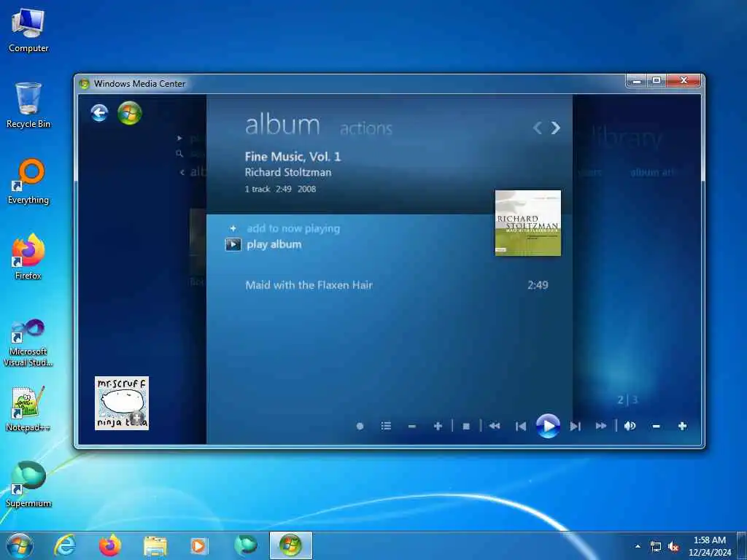This screenshot has width=747, height=560.
Task: Show hidden tray icons arrow
Action: pos(638,546)
